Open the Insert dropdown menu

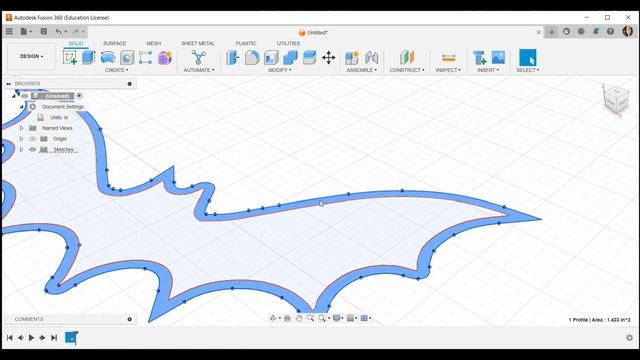point(488,70)
